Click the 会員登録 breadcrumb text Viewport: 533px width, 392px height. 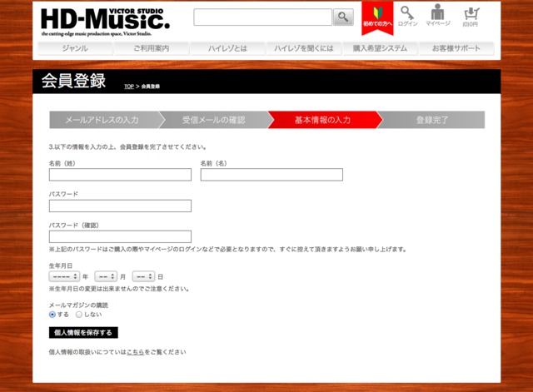151,87
